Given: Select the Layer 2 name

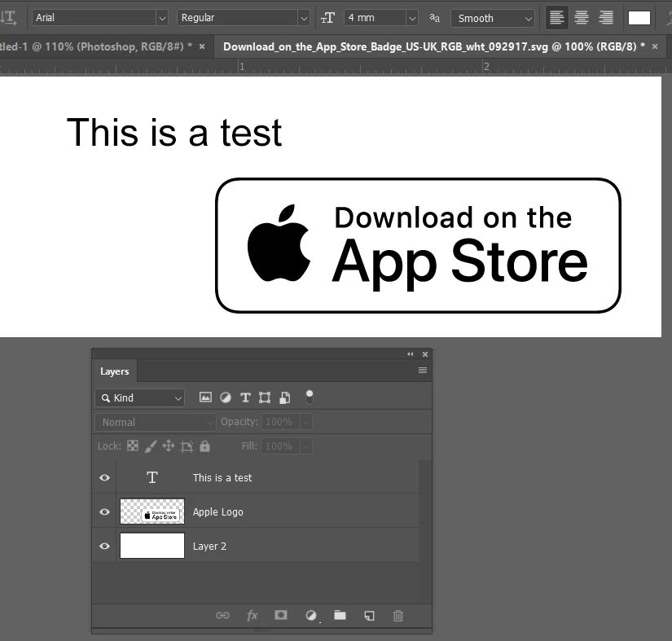Looking at the screenshot, I should coord(209,547).
